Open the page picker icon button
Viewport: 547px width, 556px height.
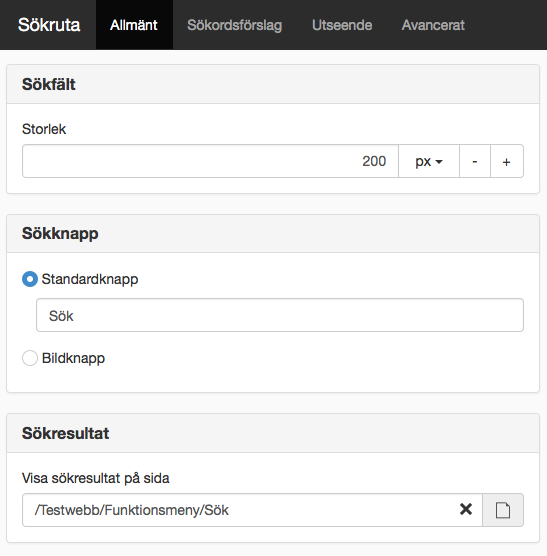click(503, 510)
